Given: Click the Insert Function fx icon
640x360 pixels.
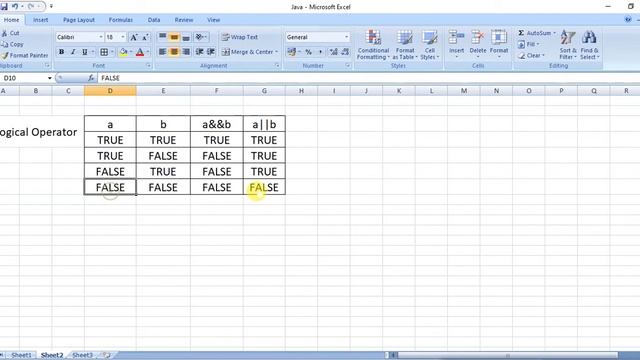Looking at the screenshot, I should click(x=91, y=78).
